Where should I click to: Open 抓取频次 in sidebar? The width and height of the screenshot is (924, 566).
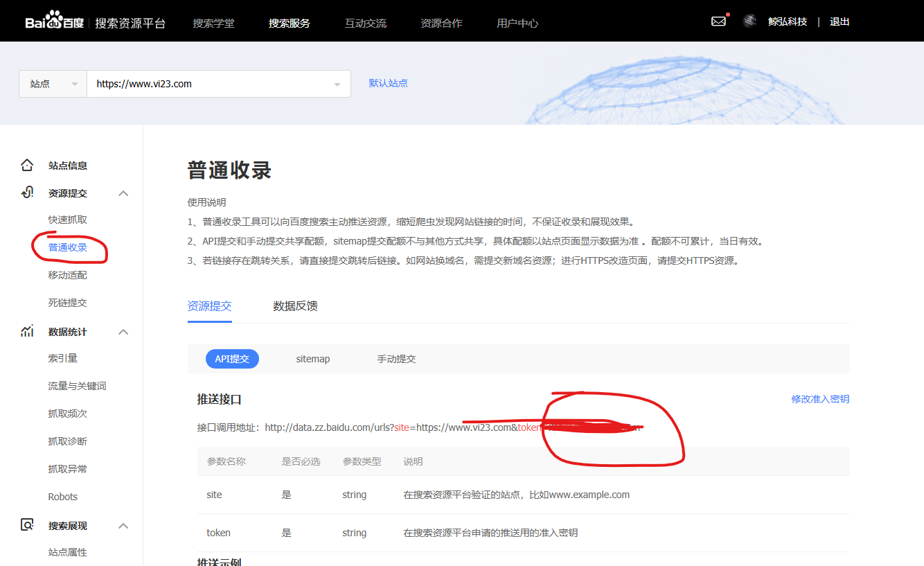click(68, 414)
